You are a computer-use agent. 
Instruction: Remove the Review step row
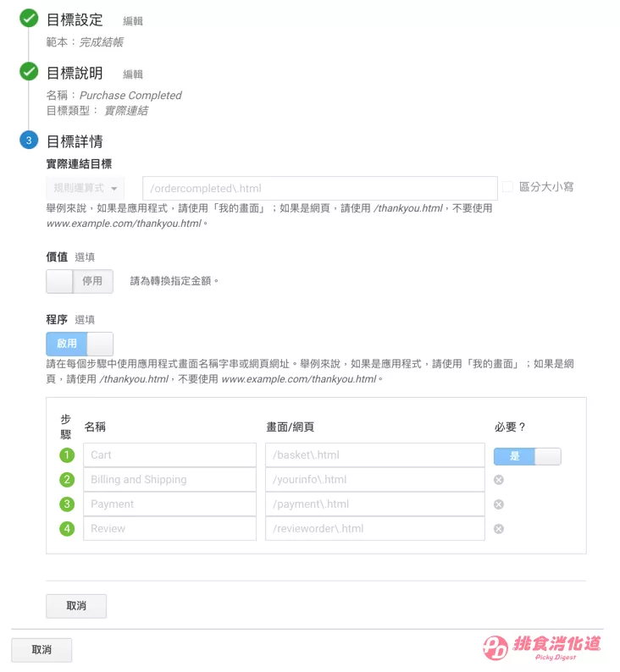498,528
